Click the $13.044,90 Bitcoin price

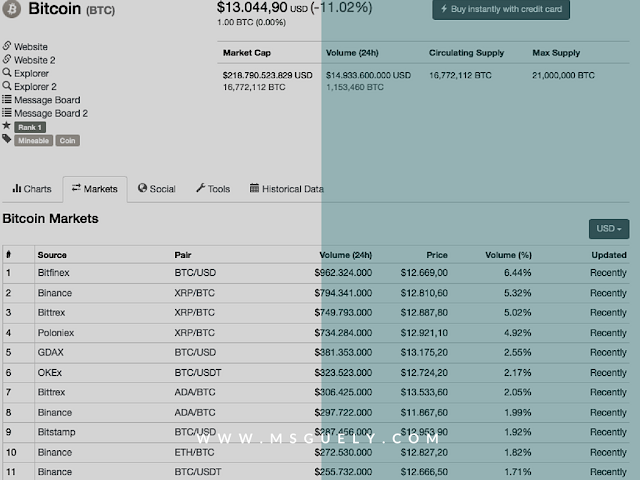(252, 8)
